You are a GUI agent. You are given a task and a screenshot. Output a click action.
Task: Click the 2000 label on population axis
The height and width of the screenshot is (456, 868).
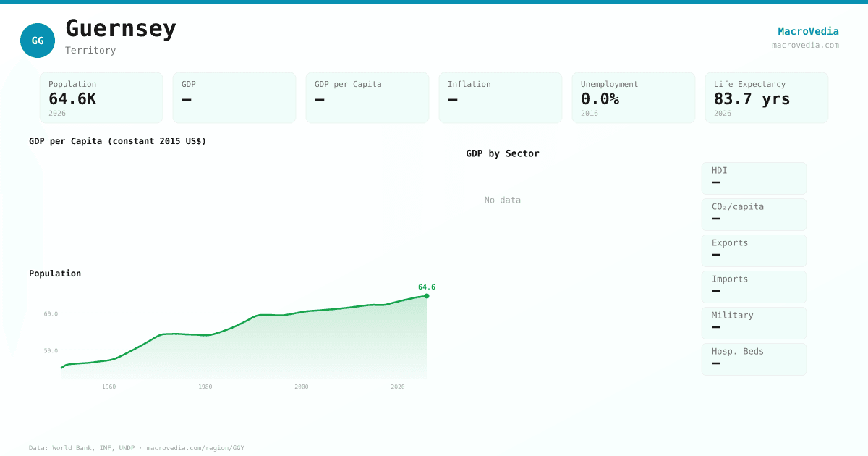click(302, 387)
